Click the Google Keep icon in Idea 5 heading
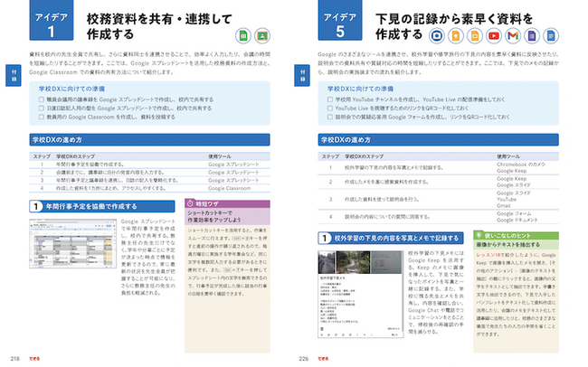 point(455,35)
